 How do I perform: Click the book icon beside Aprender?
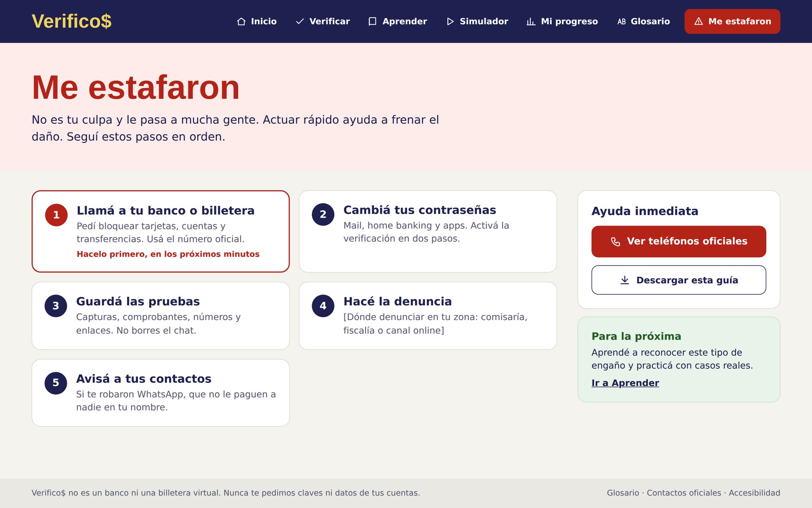click(372, 22)
